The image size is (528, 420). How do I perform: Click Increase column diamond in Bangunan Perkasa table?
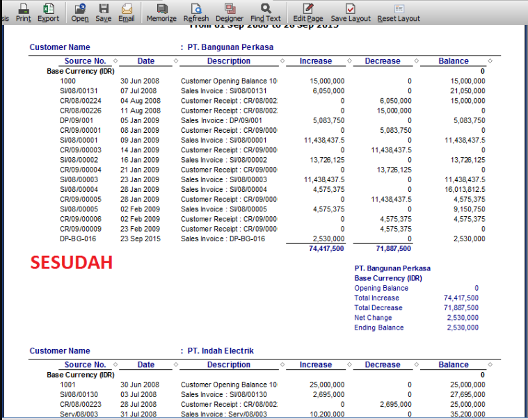(x=349, y=61)
